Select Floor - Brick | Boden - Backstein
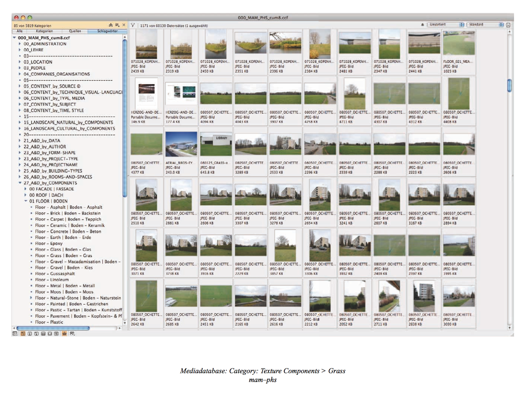The image size is (532, 393). point(68,213)
